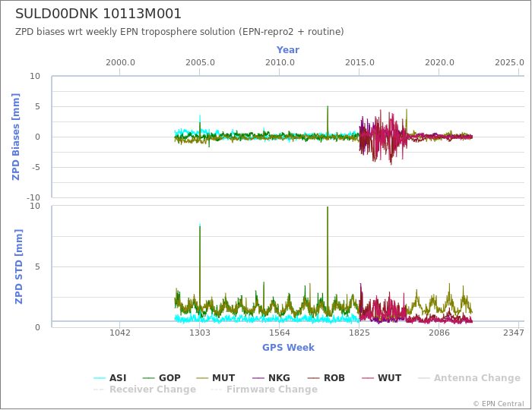
Task: Click the GPS Week axis title
Action: [x=288, y=348]
